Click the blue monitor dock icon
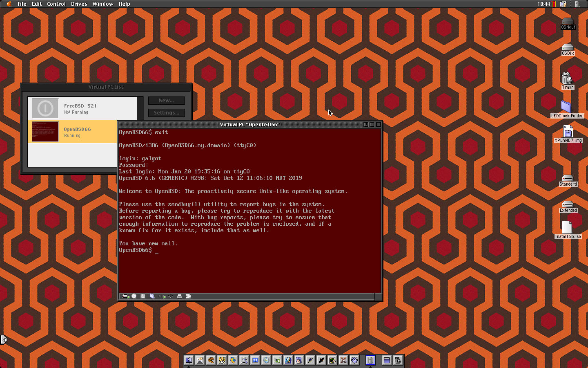This screenshot has width=588, height=368. pyautogui.click(x=255, y=360)
